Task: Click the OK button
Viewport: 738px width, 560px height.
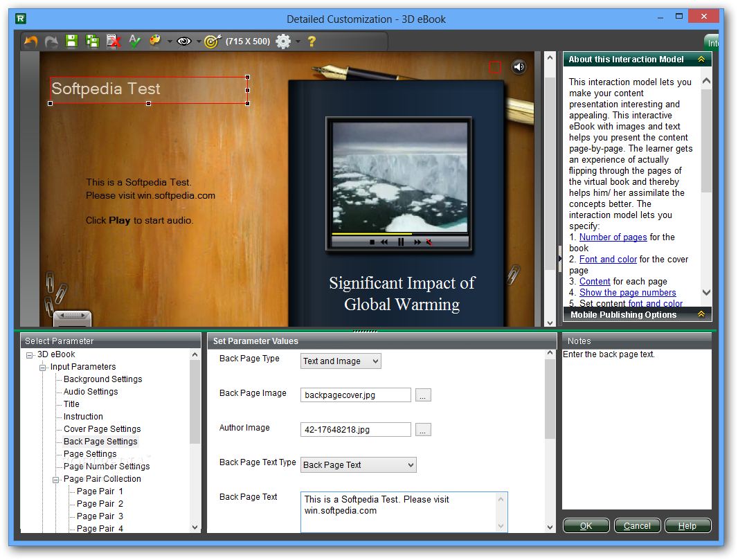Action: tap(586, 525)
